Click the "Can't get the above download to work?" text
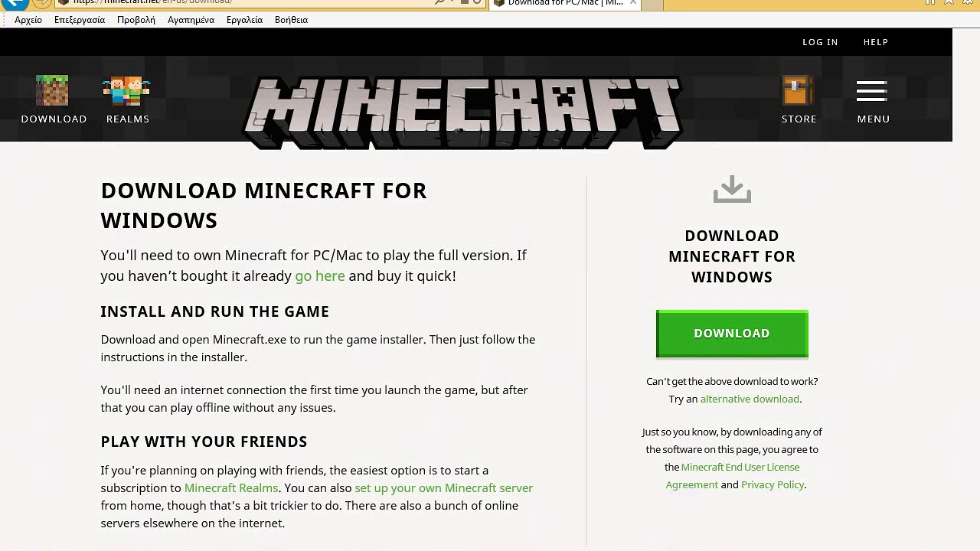 point(732,381)
